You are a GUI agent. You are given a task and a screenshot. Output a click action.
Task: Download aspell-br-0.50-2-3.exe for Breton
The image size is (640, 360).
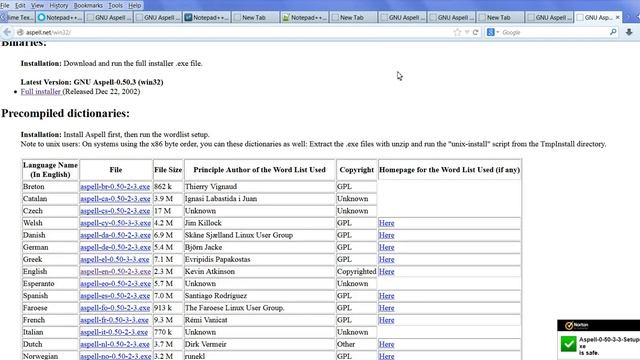(x=115, y=187)
